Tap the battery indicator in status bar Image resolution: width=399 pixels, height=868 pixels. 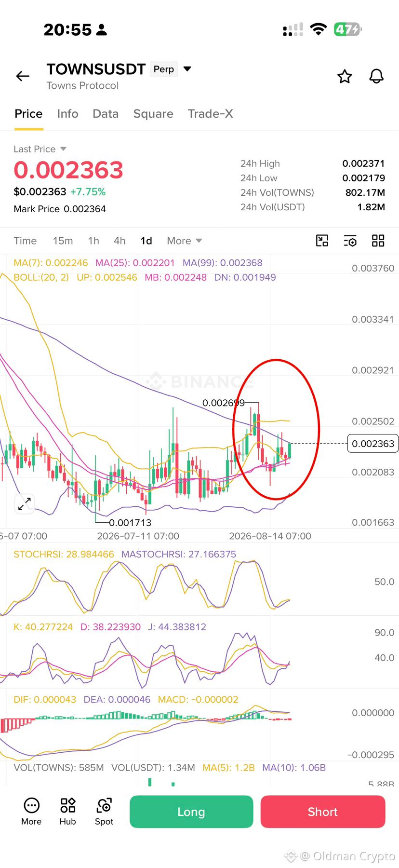coord(347,29)
